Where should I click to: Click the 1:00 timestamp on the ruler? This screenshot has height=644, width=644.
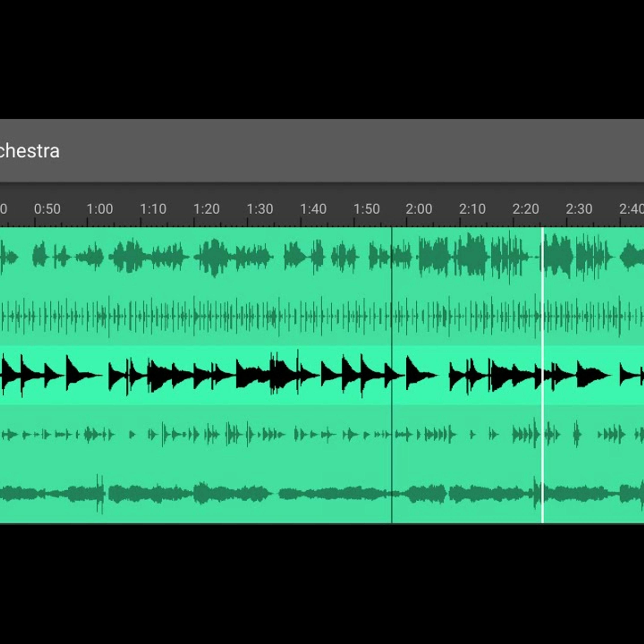coord(100,209)
